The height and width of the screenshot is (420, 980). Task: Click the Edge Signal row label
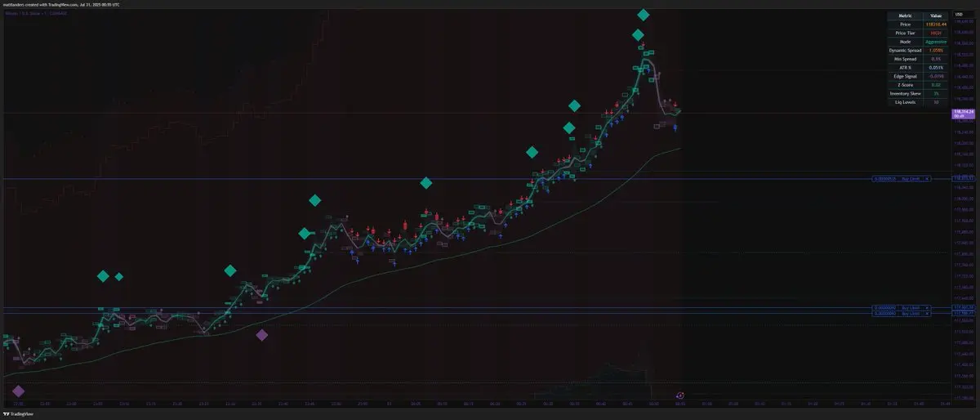pyautogui.click(x=905, y=76)
